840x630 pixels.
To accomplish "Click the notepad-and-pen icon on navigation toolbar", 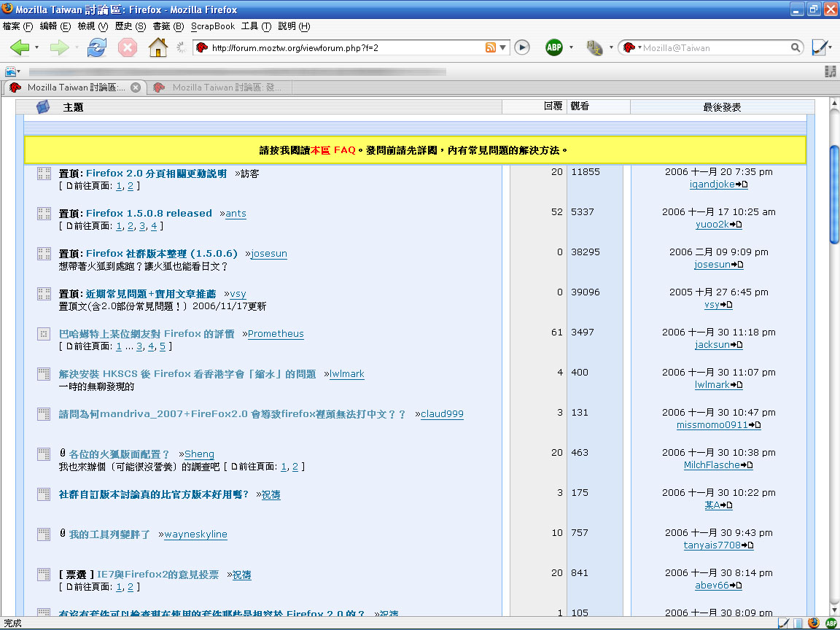I will pyautogui.click(x=820, y=48).
